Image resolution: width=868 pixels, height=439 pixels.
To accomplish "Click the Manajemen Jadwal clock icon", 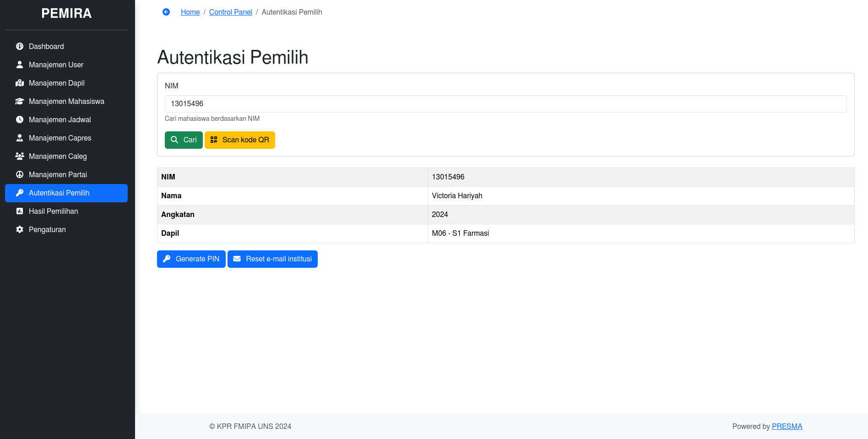I will tap(20, 119).
